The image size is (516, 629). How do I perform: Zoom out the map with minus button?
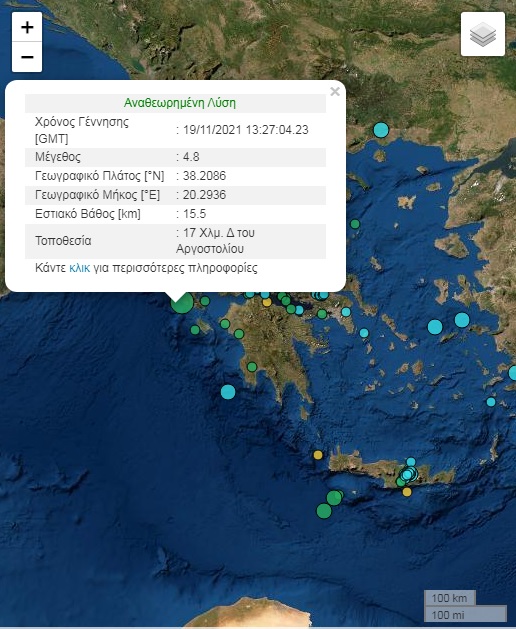[27, 57]
